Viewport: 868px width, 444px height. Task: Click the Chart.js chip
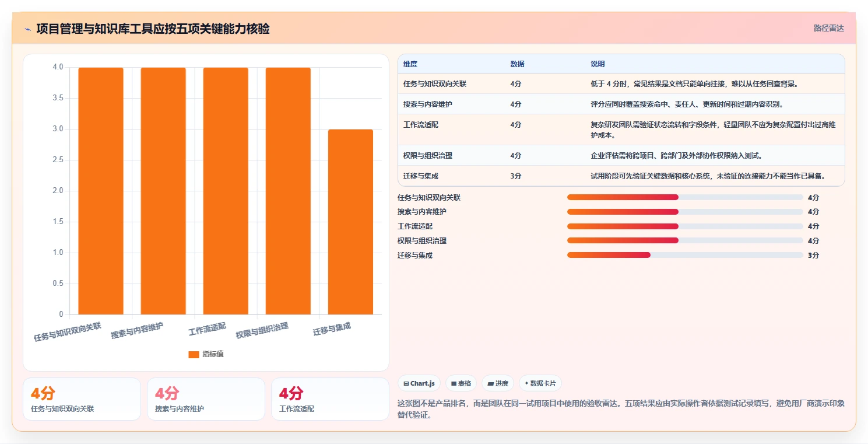point(419,383)
